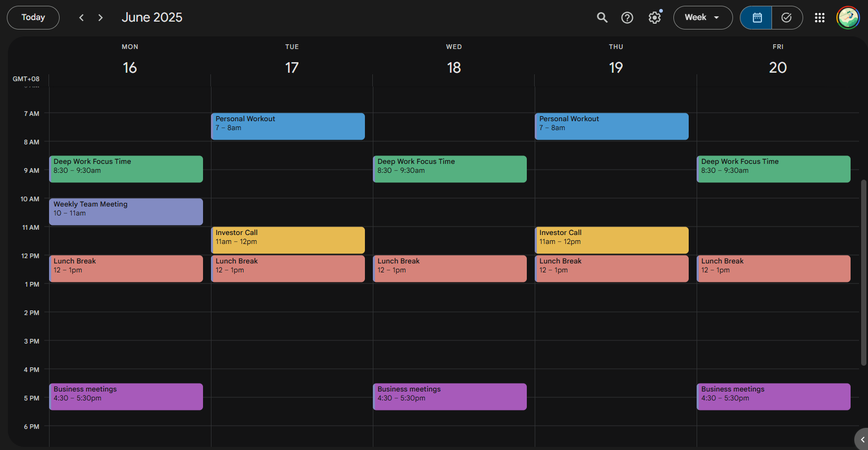This screenshot has width=868, height=450.
Task: Open Friday's Deep Work Focus Time event
Action: [774, 169]
